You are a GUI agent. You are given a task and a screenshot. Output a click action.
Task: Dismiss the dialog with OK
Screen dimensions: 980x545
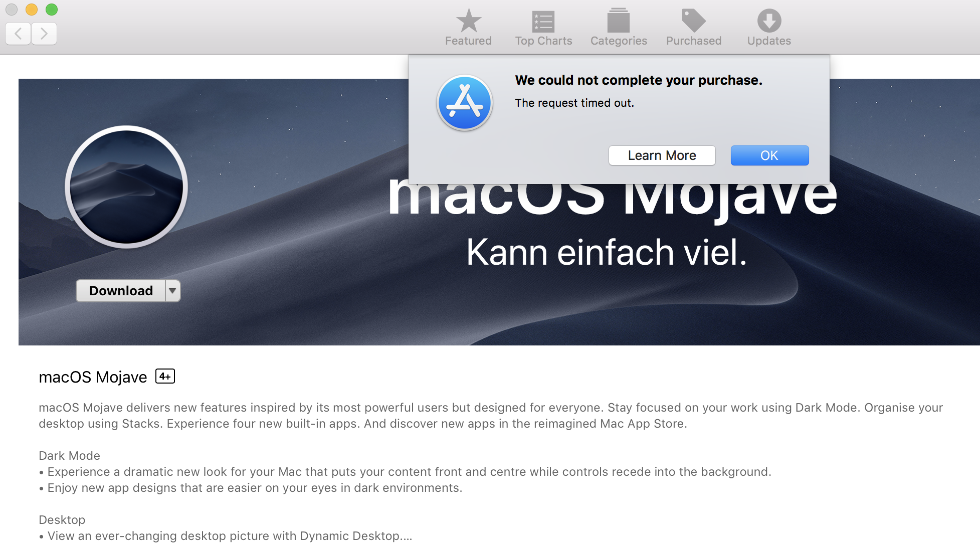(769, 155)
